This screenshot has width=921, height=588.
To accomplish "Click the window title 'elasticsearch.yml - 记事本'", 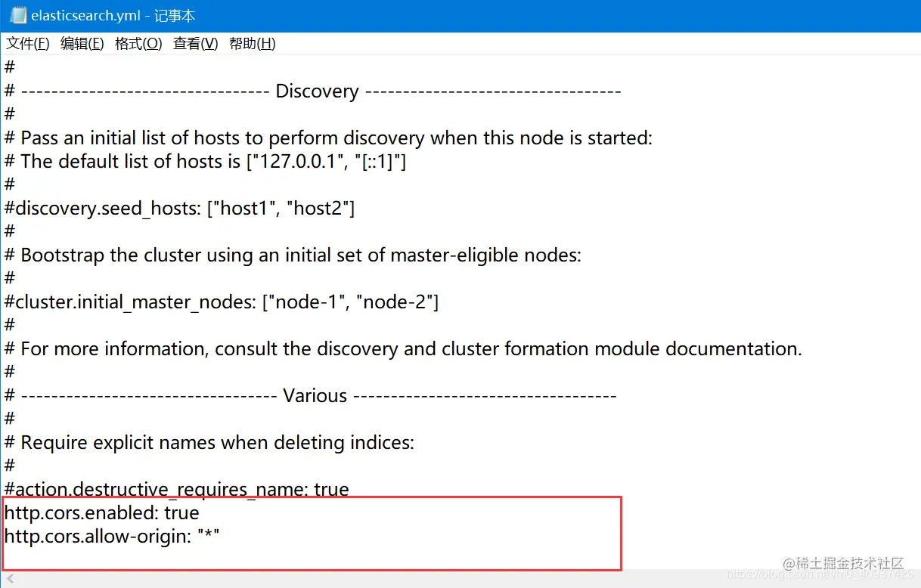I will [x=113, y=15].
